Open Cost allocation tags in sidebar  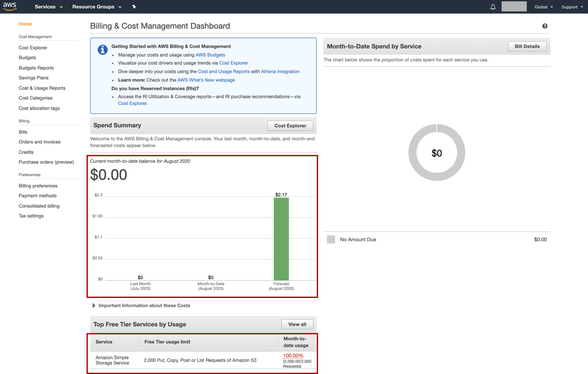tap(39, 108)
